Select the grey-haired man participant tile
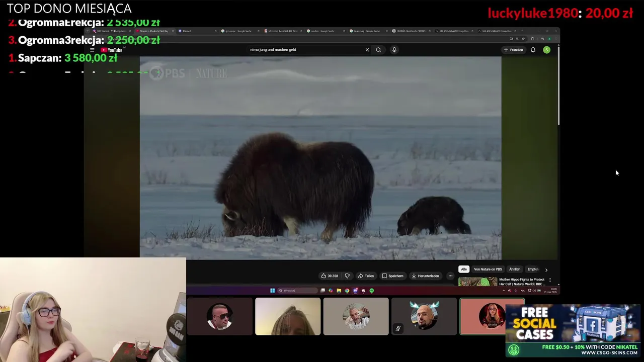The image size is (644, 362). coord(356,316)
